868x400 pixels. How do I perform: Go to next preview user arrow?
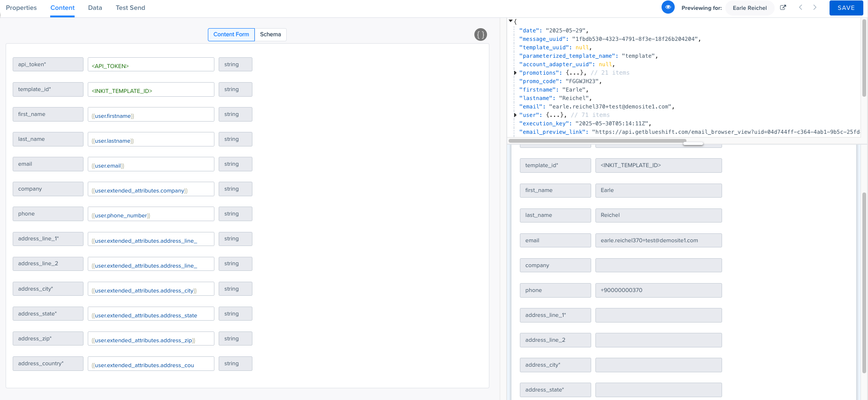815,8
